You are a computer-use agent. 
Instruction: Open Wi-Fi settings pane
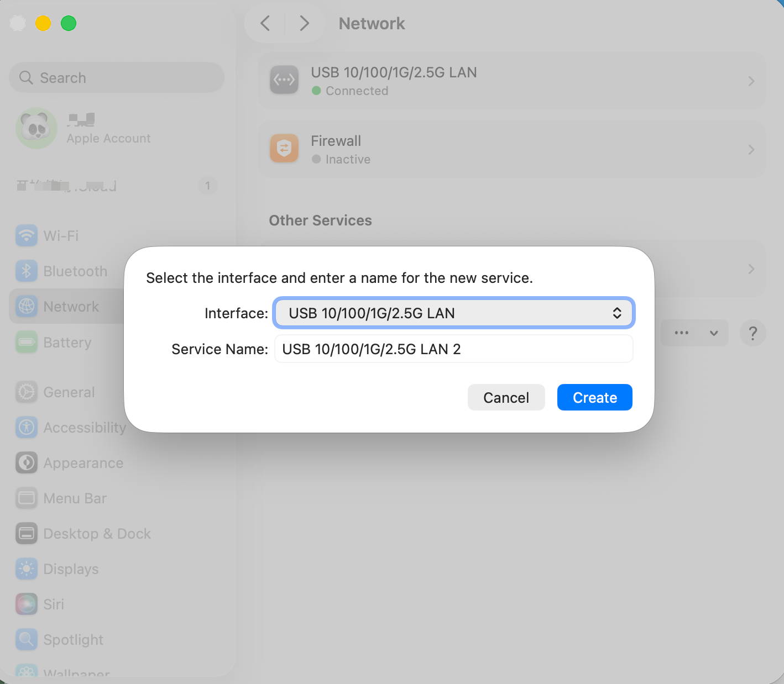116,236
